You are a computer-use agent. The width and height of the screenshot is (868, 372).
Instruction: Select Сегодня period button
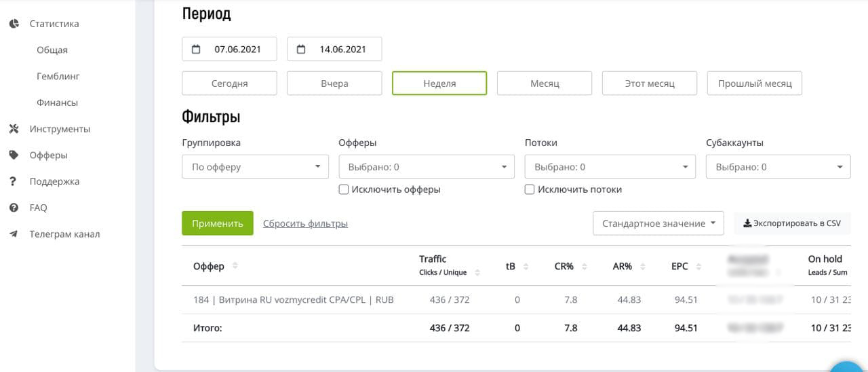[229, 83]
